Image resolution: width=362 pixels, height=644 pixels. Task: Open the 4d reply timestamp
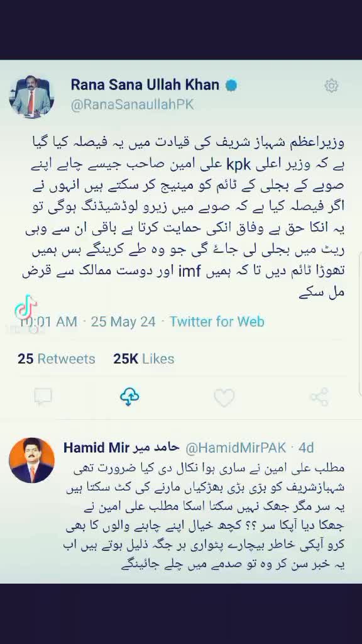click(306, 448)
